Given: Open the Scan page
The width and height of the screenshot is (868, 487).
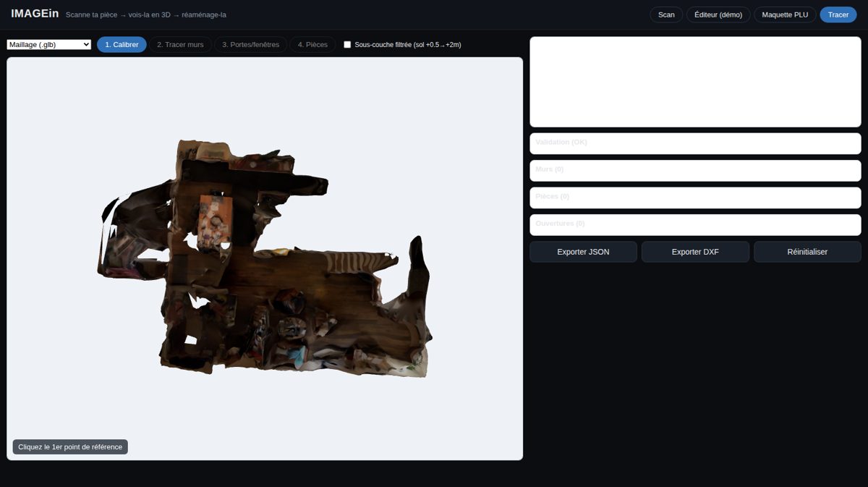Looking at the screenshot, I should click(666, 14).
